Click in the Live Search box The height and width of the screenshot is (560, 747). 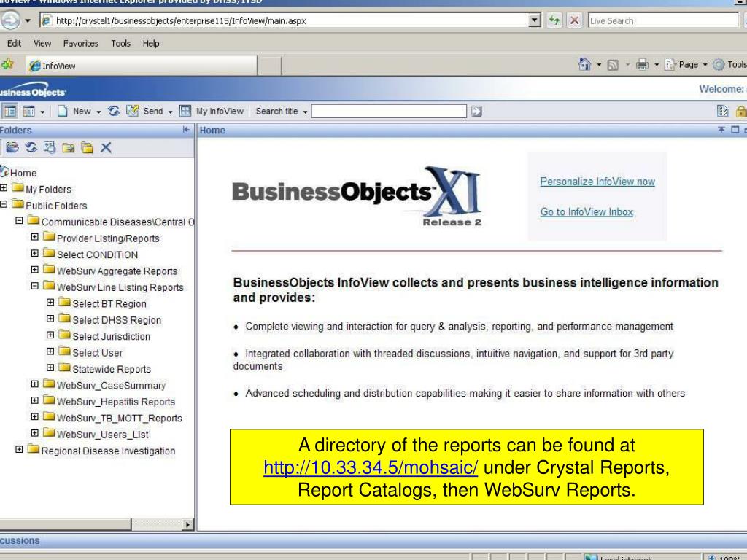(663, 20)
